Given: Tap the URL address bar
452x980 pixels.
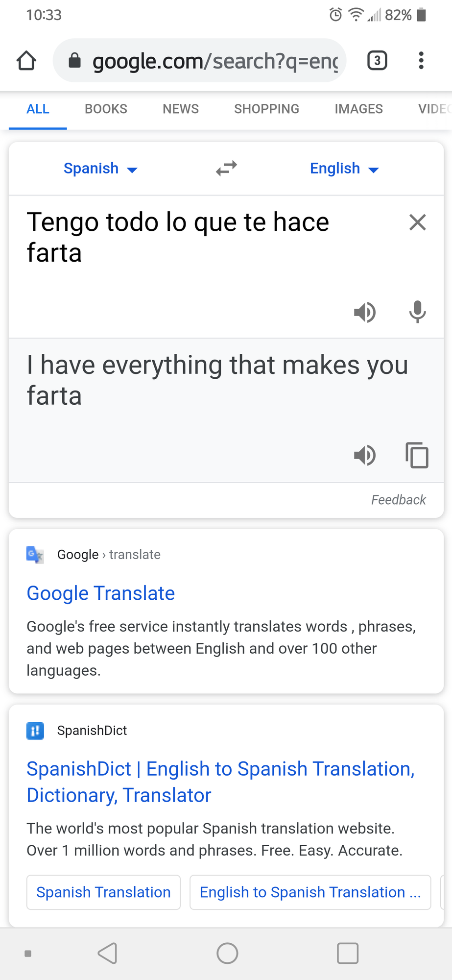Looking at the screenshot, I should [x=206, y=61].
